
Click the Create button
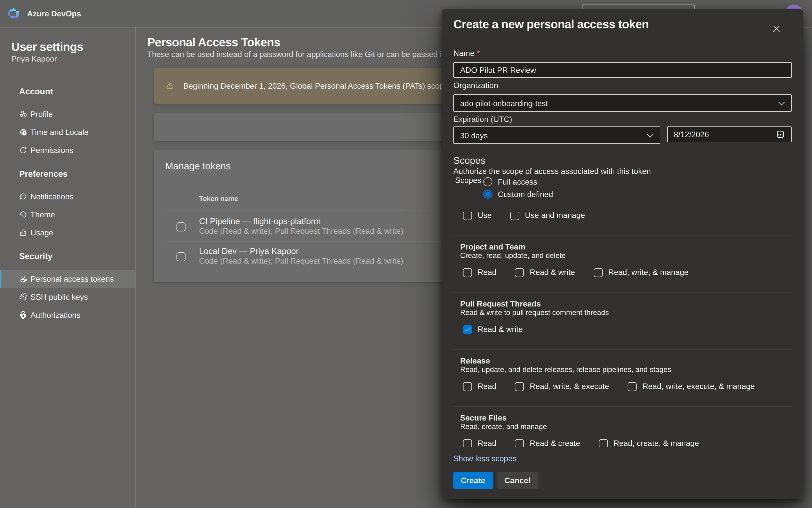click(473, 480)
